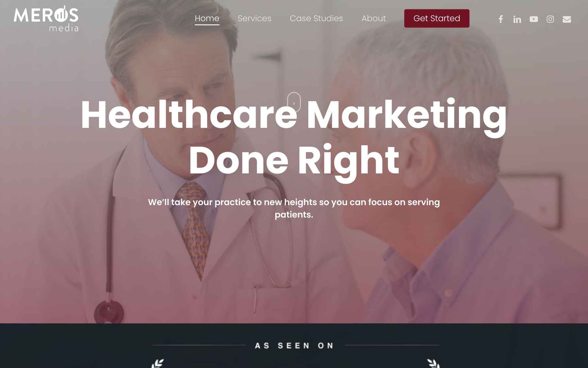Click the Healthcare Marketing Done Right heading

pos(294,138)
